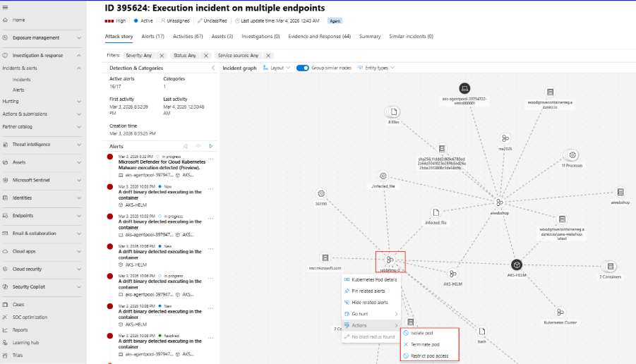The image size is (636, 364).
Task: Open the hamburger navigation menu
Action: click(x=5, y=7)
